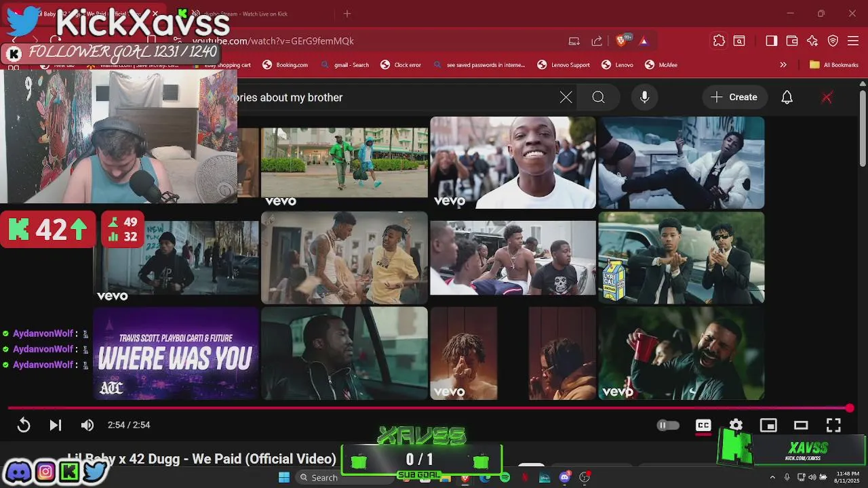Image resolution: width=868 pixels, height=488 pixels.
Task: Open the Brave hamburger main menu
Action: pyautogui.click(x=854, y=41)
